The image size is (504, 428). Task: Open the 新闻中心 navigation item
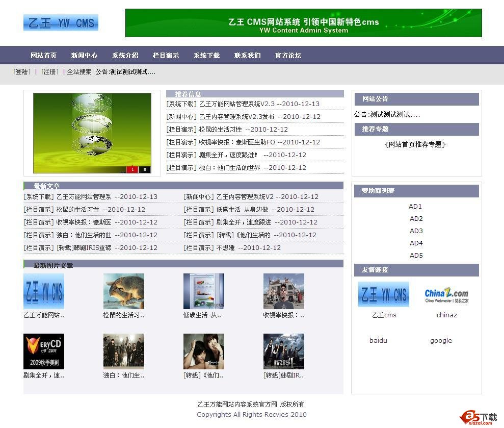84,56
